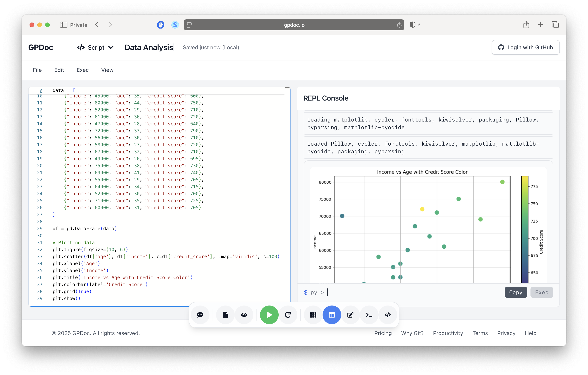
Task: Click the Copy button in REPL
Action: (x=516, y=292)
